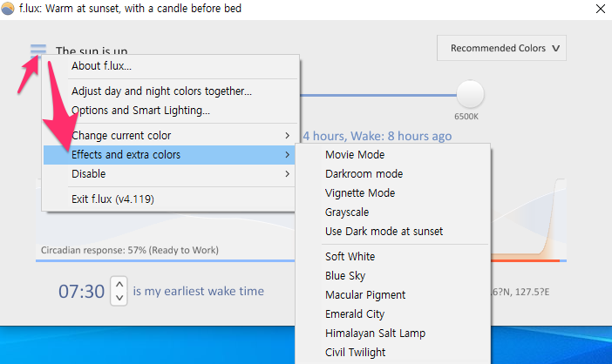Close the f.lux window
The image size is (612, 364).
(x=601, y=9)
